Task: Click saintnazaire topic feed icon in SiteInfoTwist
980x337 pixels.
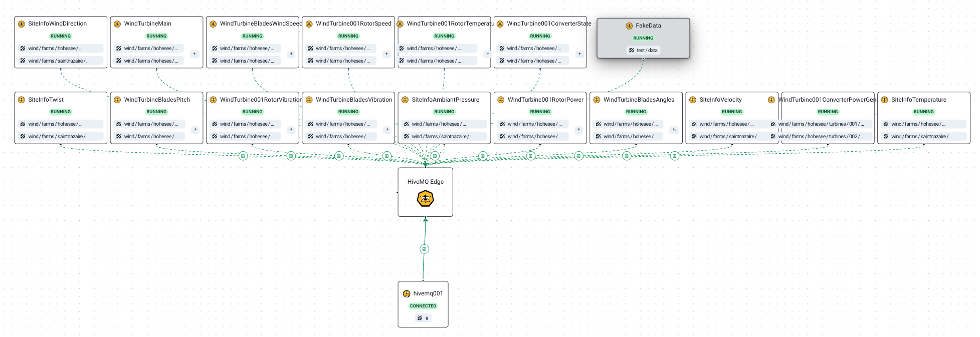Action: pyautogui.click(x=23, y=136)
